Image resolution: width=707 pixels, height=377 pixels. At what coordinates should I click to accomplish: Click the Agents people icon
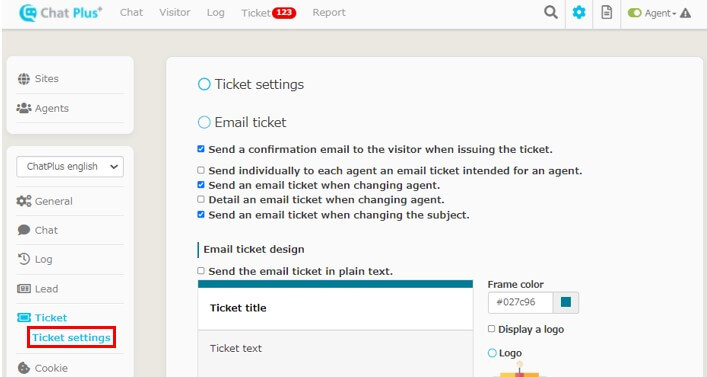point(23,108)
